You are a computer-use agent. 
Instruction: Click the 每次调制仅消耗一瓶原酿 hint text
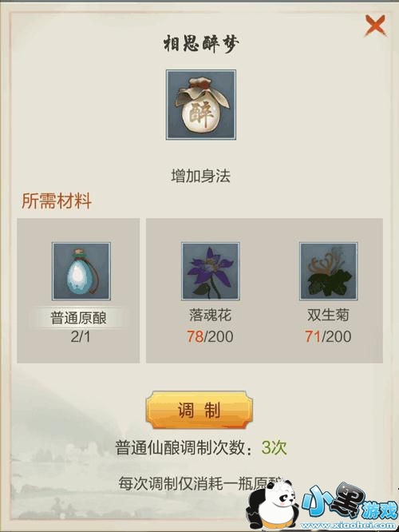(x=200, y=483)
